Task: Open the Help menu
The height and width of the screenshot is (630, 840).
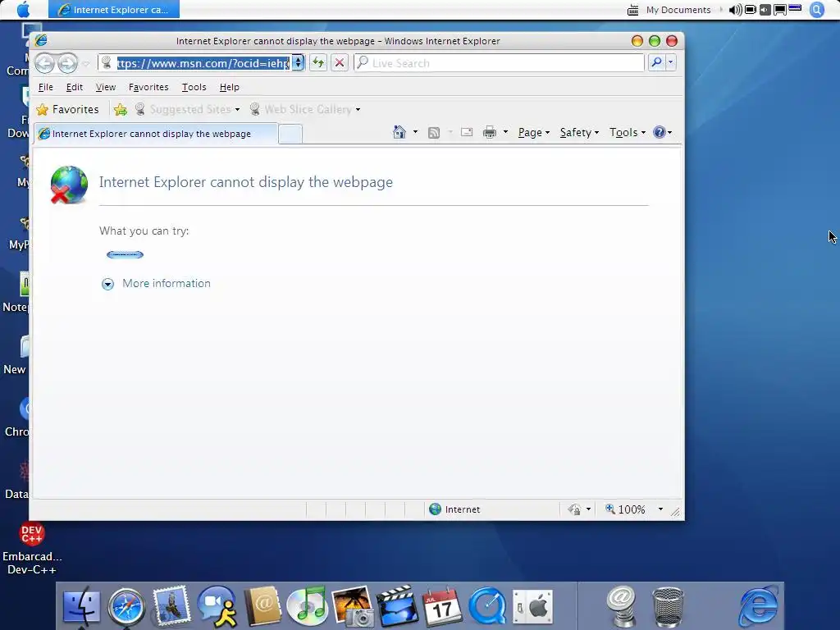Action: click(230, 87)
